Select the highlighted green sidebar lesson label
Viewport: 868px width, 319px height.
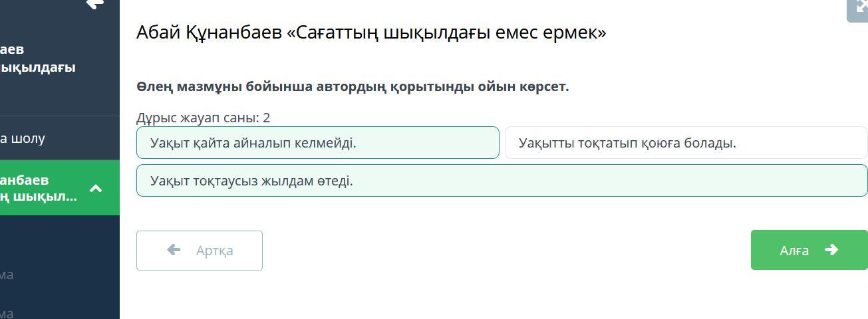[x=38, y=188]
